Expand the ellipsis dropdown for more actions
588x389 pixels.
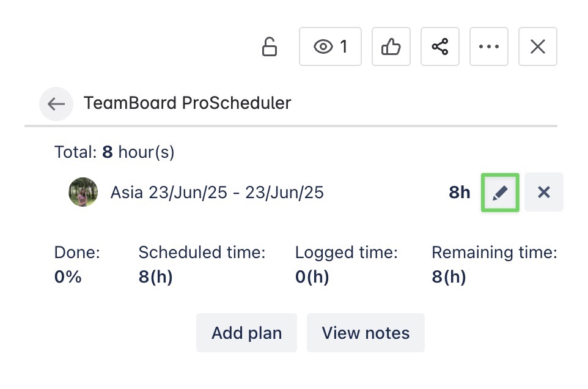(488, 46)
